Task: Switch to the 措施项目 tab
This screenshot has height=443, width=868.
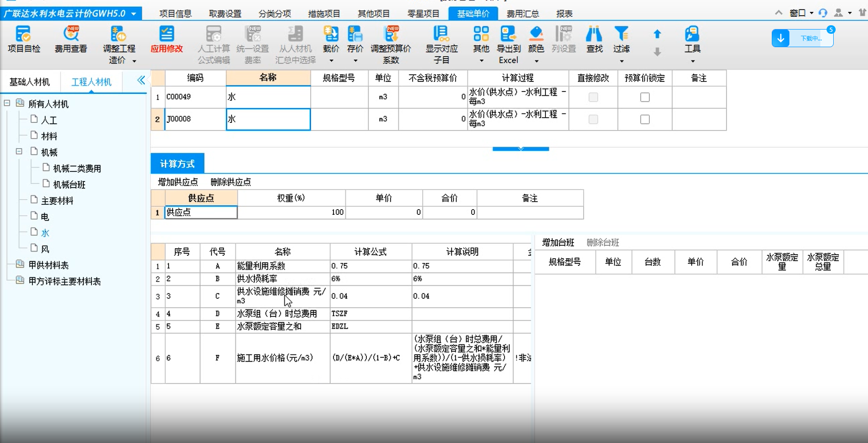Action: [x=324, y=14]
